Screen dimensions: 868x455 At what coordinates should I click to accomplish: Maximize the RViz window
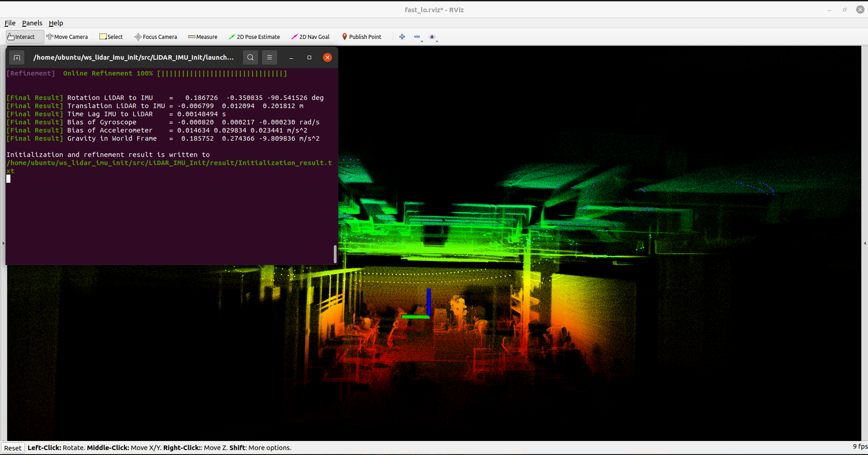(x=844, y=10)
